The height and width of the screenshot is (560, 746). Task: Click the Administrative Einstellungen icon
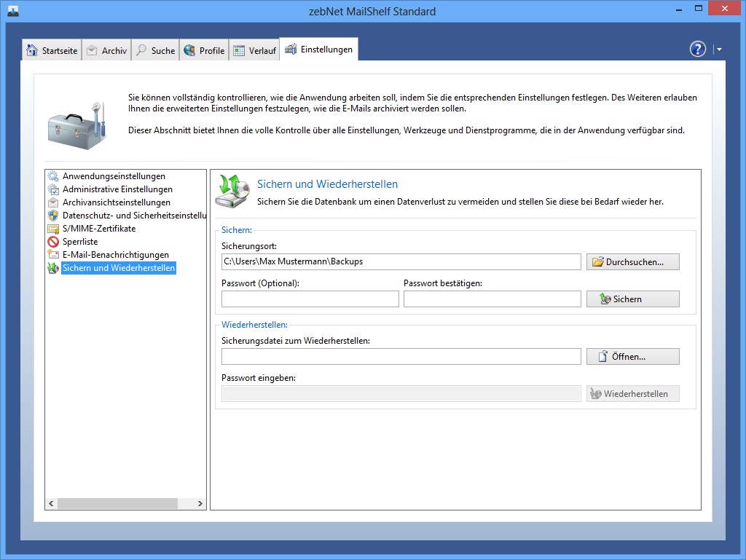(x=53, y=189)
